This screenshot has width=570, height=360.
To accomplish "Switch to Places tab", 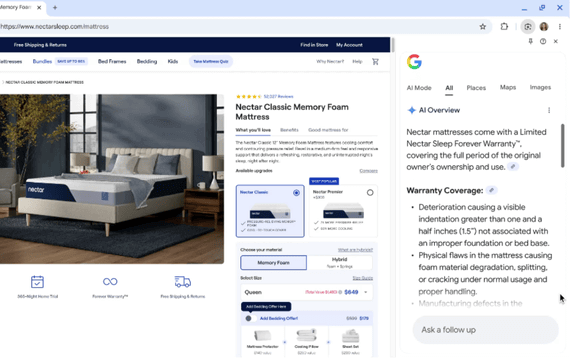I will coord(476,88).
